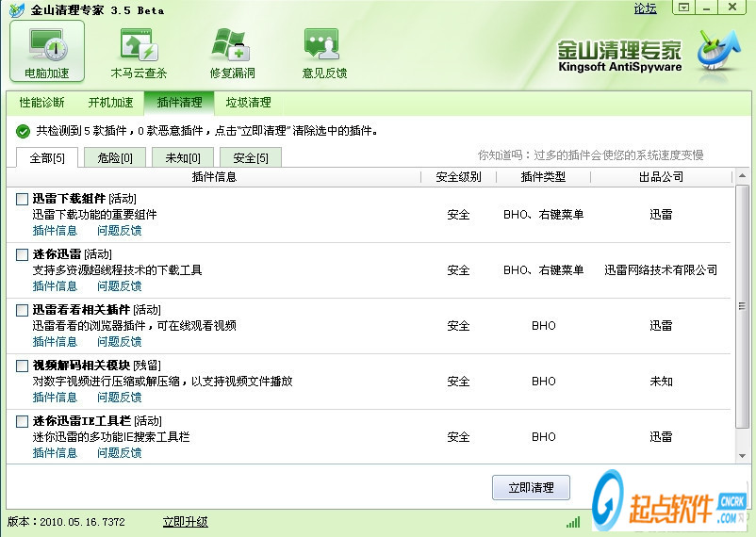Click the 未知 company cell
Image resolution: width=756 pixels, height=537 pixels.
pyautogui.click(x=661, y=382)
